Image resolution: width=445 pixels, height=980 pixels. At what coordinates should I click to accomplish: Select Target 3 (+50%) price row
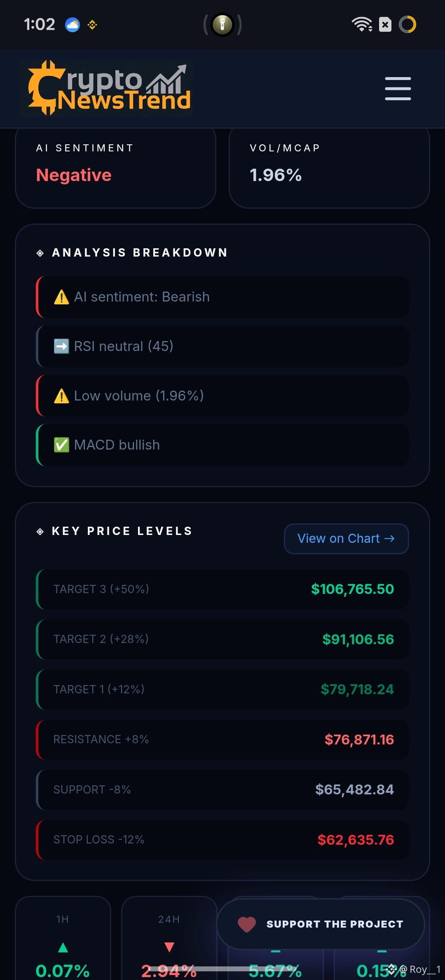[222, 589]
